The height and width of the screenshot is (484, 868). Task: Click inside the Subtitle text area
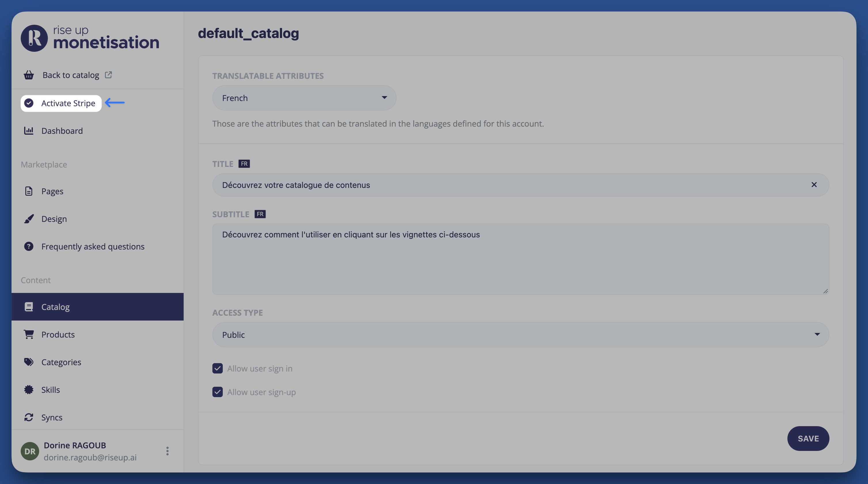coord(521,259)
